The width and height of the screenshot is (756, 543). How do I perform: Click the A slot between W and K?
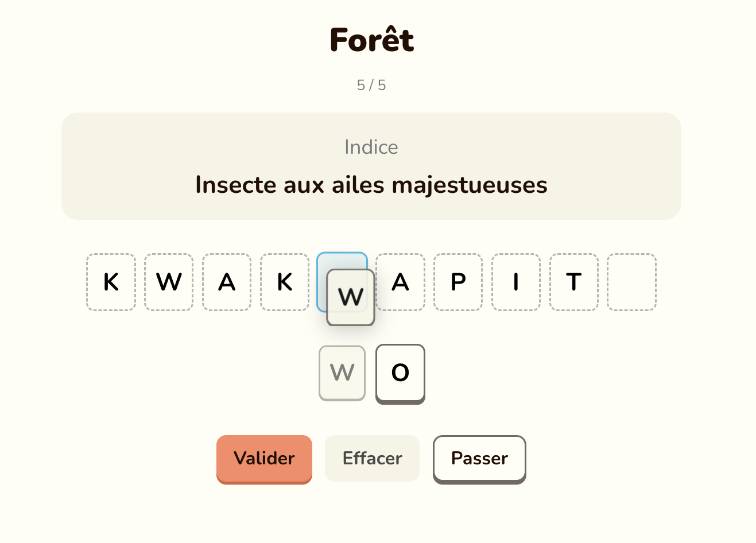click(227, 282)
